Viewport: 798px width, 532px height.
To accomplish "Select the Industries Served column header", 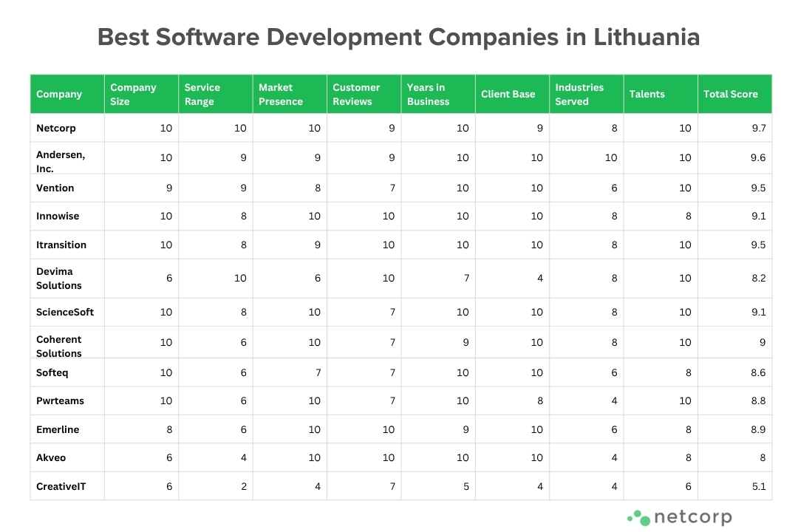I will pyautogui.click(x=586, y=94).
